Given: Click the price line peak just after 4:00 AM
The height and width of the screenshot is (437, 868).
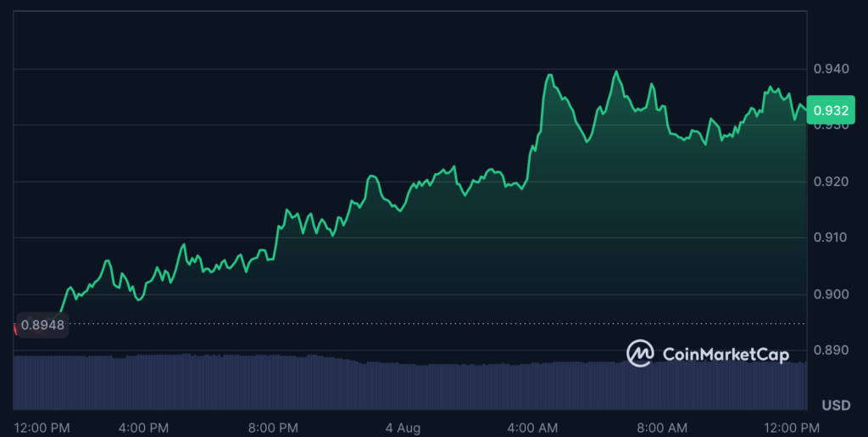Looking at the screenshot, I should (551, 75).
